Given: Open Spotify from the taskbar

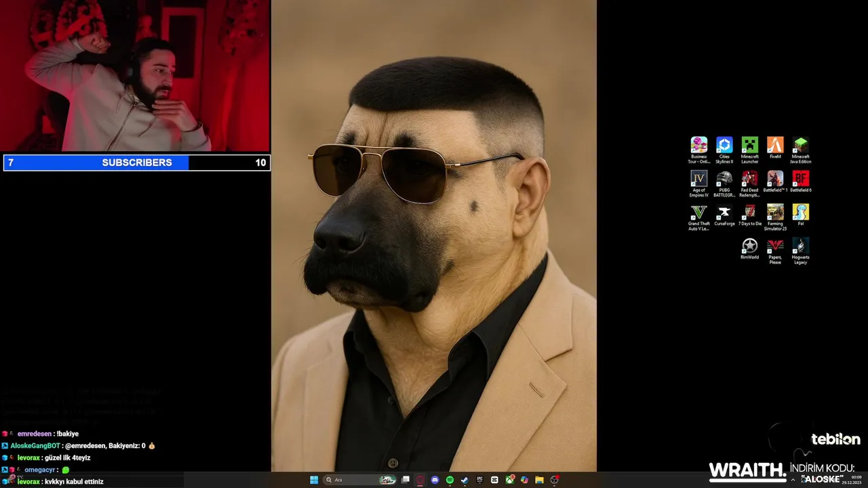Looking at the screenshot, I should [450, 480].
